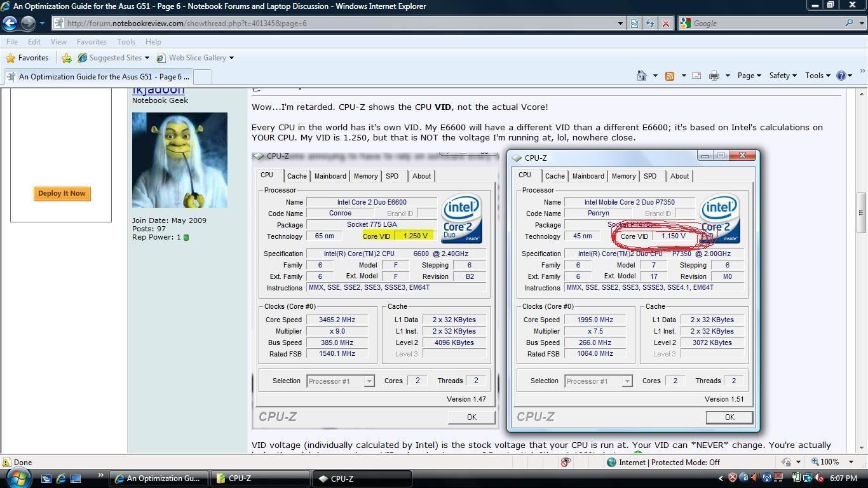Click the 'Notebook Geek' user title text
This screenshot has width=868, height=488.
pos(160,100)
